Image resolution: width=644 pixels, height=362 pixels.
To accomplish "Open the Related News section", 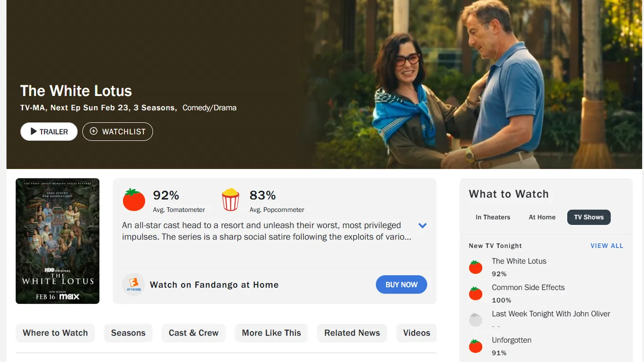I will point(352,333).
